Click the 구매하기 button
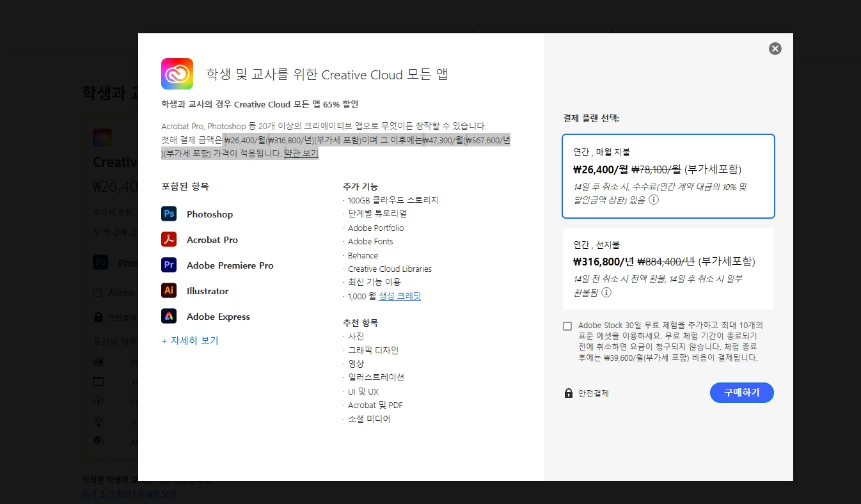The width and height of the screenshot is (861, 504). tap(742, 393)
